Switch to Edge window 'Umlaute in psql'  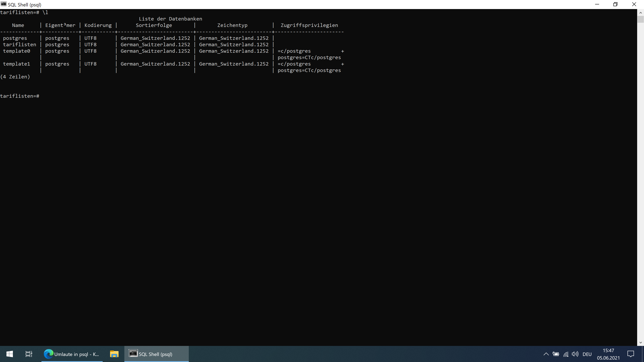coord(72,354)
